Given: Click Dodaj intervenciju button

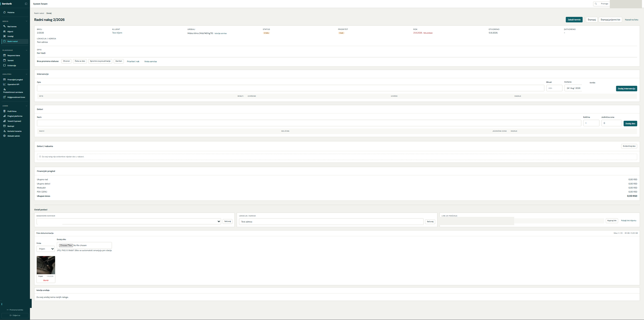Looking at the screenshot, I should click(x=626, y=89).
